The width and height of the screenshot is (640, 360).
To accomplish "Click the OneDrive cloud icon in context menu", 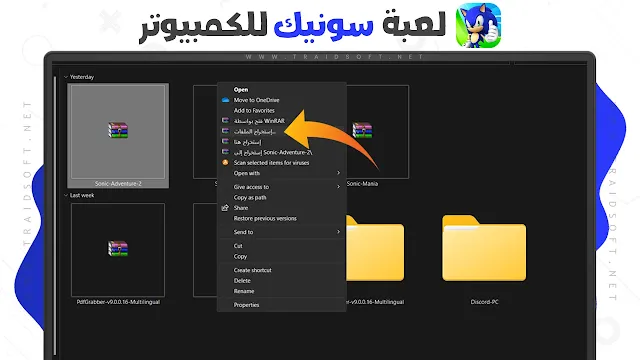I will (225, 100).
